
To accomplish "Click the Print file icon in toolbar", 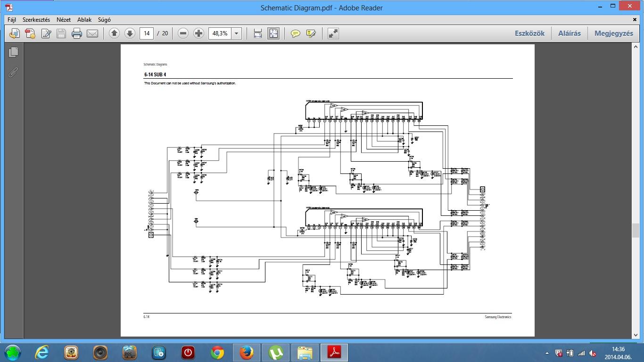I will pos(77,33).
